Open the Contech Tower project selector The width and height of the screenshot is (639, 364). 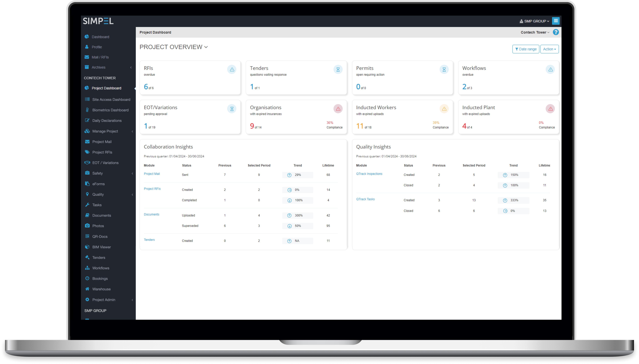(x=535, y=32)
